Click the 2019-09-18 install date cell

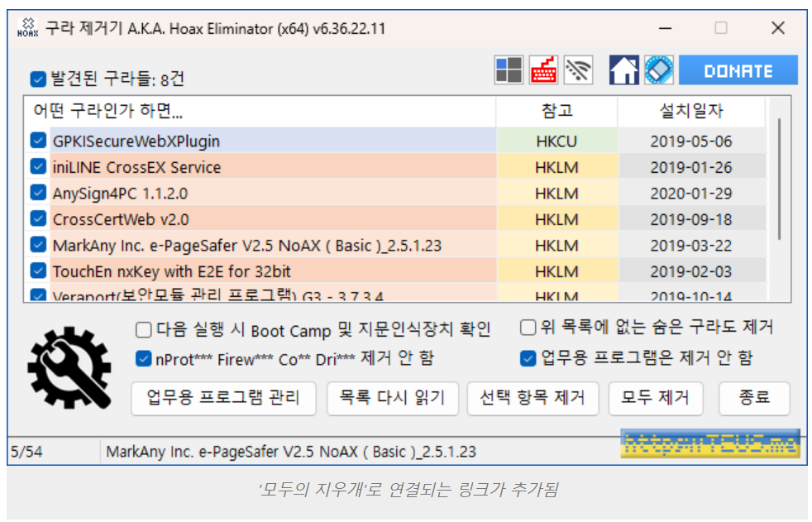point(691,219)
